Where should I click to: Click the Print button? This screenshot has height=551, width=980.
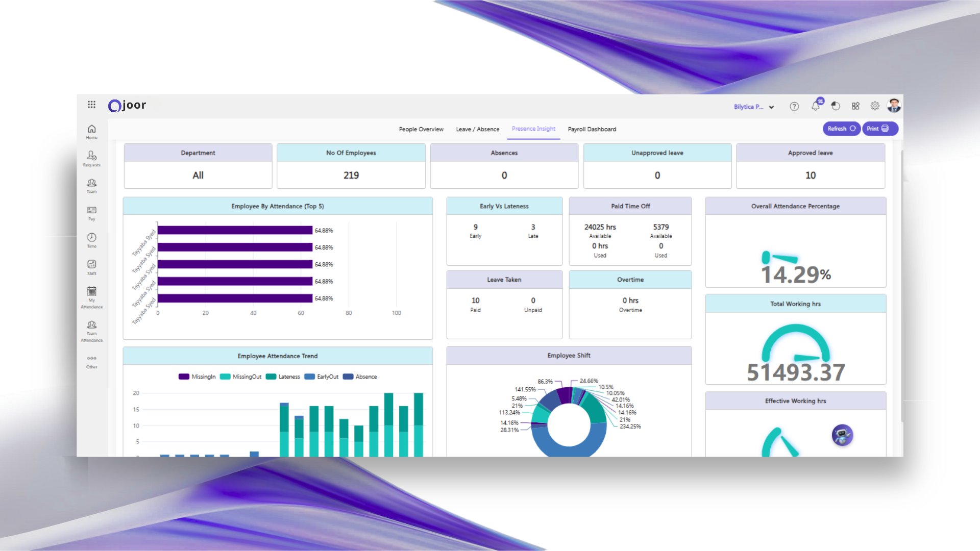click(879, 129)
